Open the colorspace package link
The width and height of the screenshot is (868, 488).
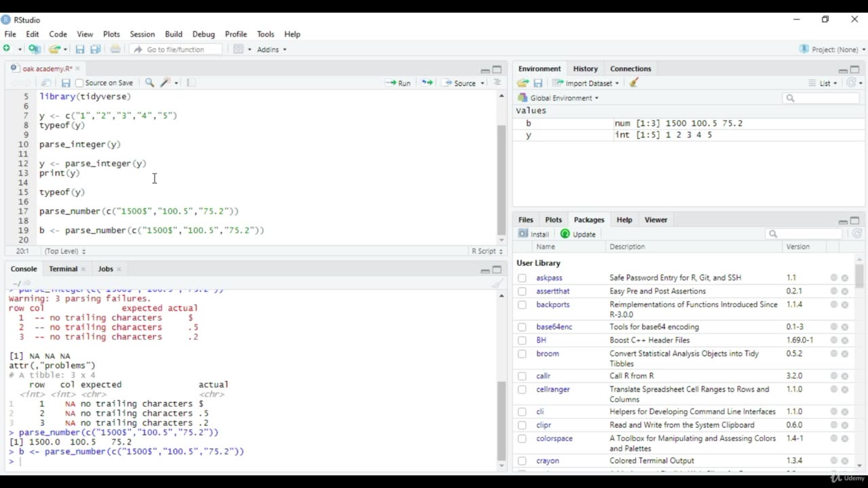coord(554,439)
